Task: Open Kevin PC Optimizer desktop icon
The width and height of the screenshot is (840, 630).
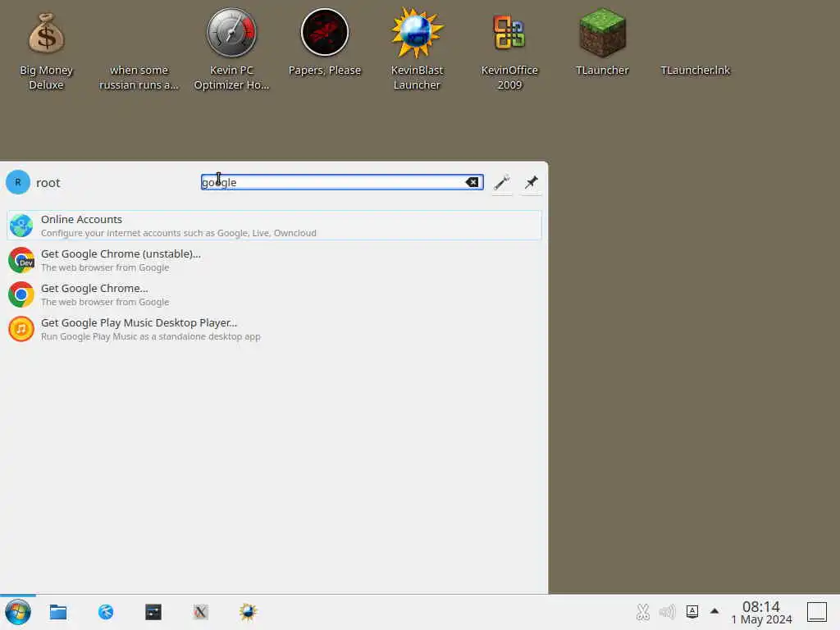Action: 231,50
